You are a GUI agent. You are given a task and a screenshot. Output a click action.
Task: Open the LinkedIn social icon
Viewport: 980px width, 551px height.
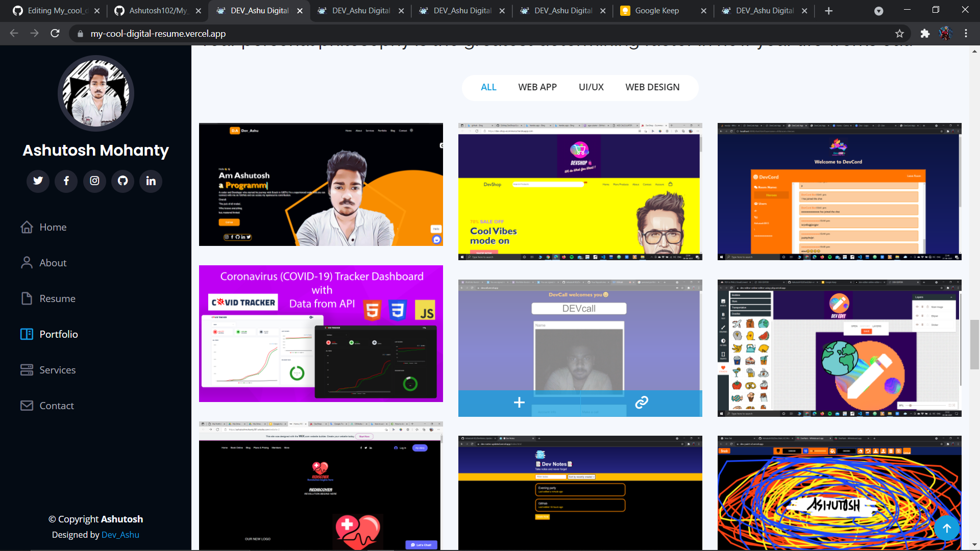tap(151, 181)
